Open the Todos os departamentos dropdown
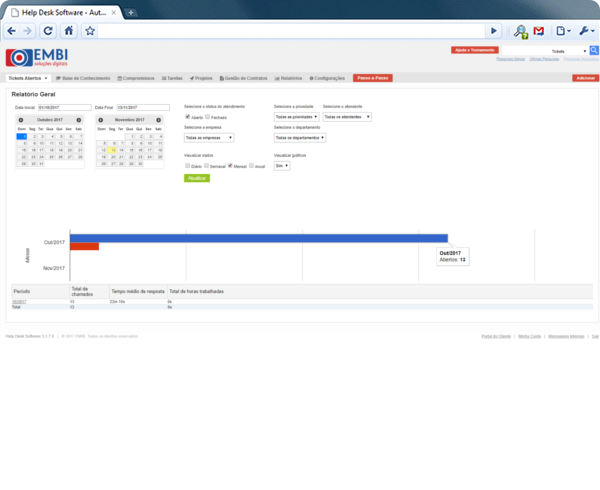The width and height of the screenshot is (600, 490). tap(300, 138)
